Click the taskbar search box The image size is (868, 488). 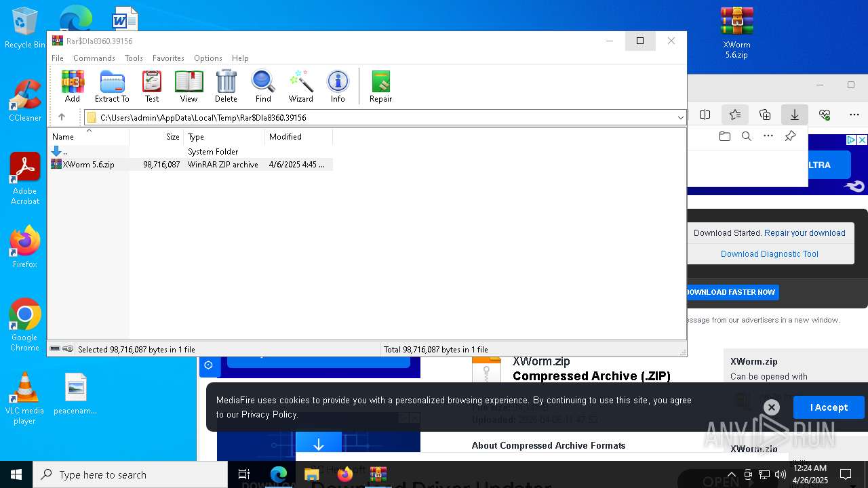(130, 474)
